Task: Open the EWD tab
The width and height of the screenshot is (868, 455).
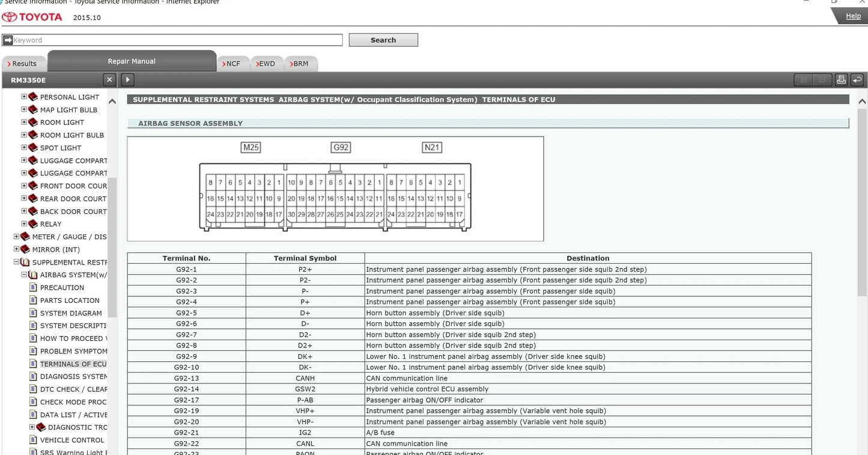Action: 265,64
